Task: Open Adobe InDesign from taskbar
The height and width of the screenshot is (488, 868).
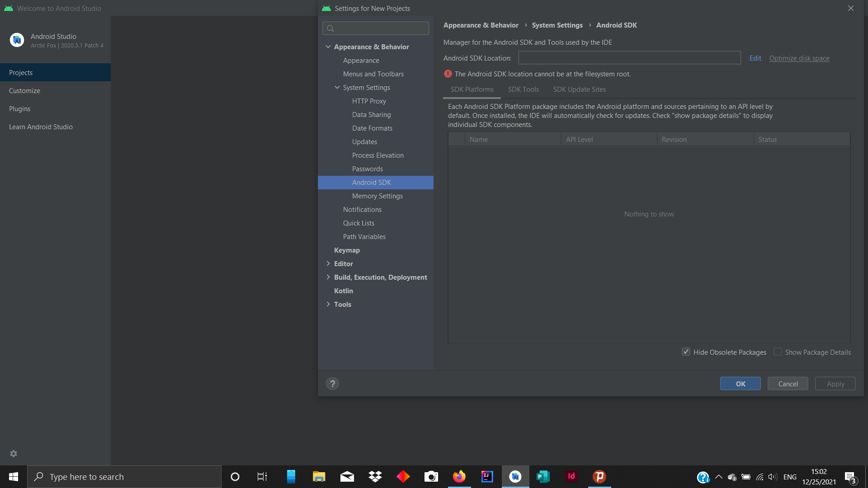Action: [x=571, y=477]
